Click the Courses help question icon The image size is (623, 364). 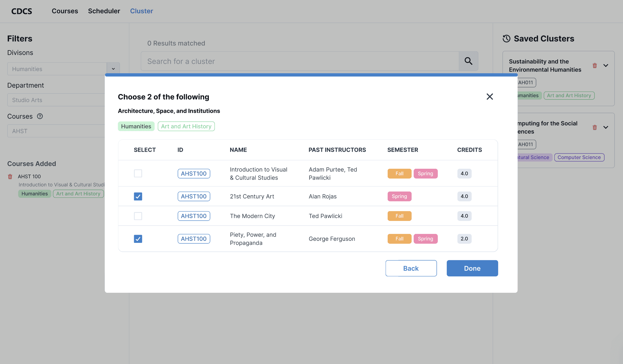click(40, 116)
